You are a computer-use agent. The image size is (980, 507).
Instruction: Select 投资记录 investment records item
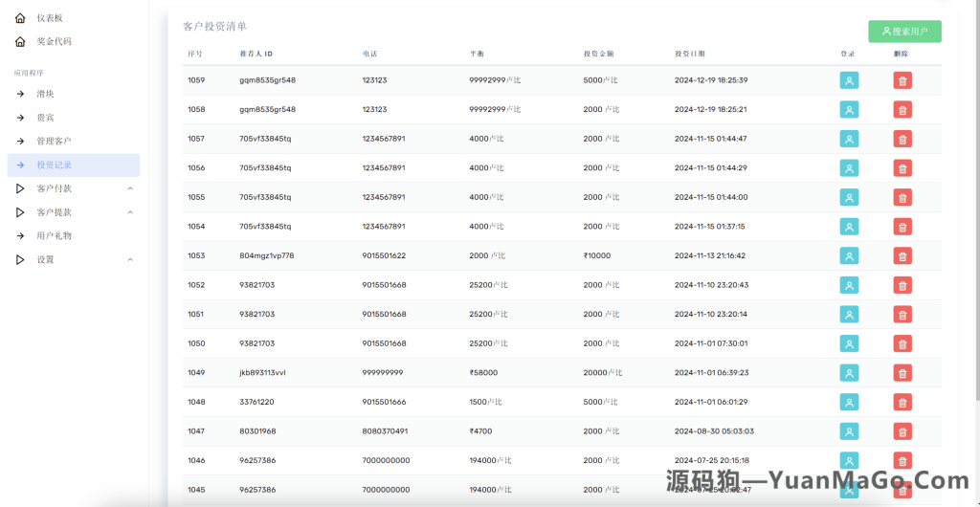tap(73, 165)
